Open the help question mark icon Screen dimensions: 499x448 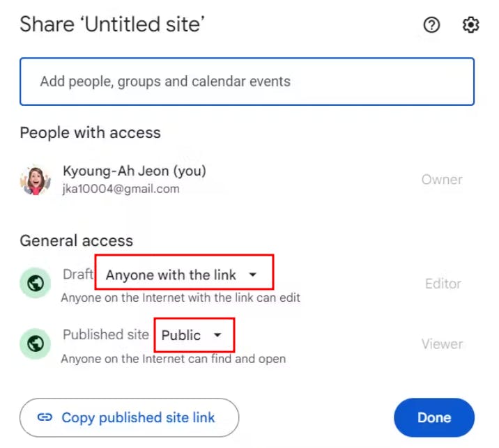coord(431,25)
